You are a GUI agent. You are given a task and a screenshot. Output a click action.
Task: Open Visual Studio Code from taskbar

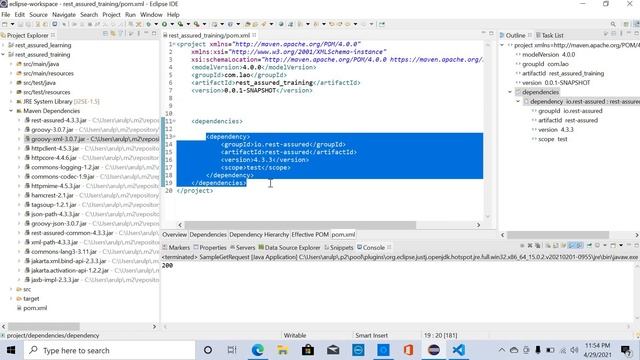pyautogui.click(x=459, y=350)
